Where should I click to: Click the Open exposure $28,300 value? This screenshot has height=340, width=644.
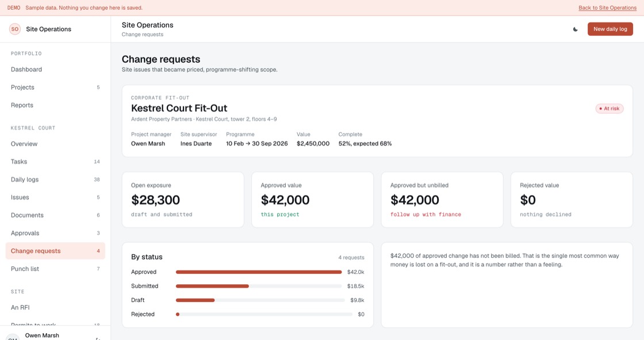tap(155, 200)
